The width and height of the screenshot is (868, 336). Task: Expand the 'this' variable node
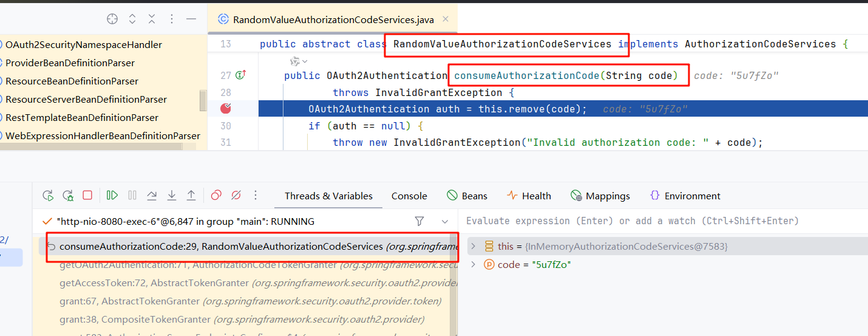(473, 246)
